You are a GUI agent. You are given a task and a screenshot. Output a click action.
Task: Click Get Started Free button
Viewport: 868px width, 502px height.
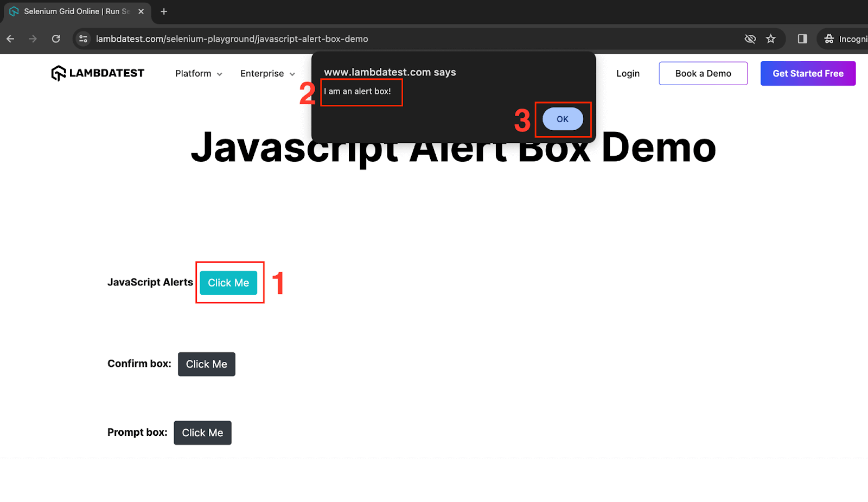808,73
